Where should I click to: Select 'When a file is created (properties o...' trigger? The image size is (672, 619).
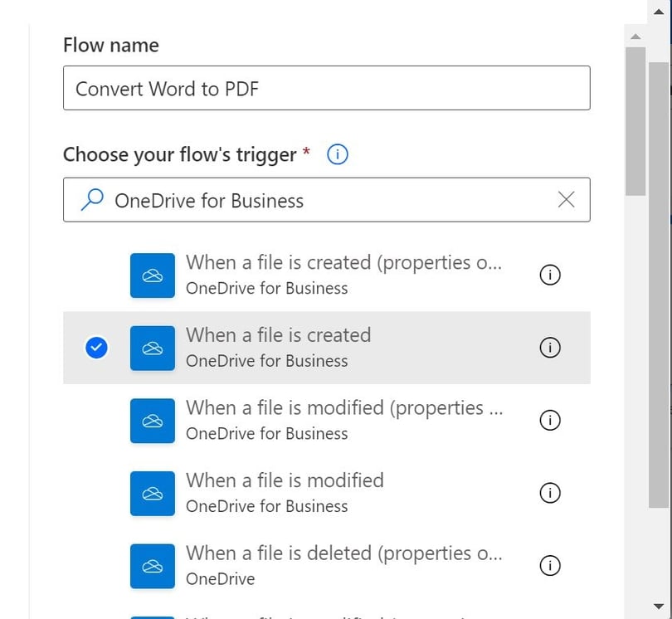(x=327, y=275)
